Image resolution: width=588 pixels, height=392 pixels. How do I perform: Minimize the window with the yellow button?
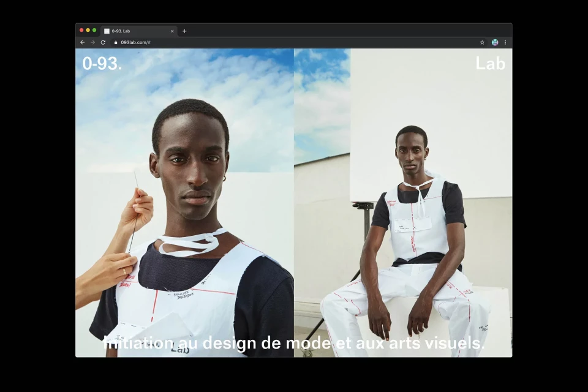point(88,30)
